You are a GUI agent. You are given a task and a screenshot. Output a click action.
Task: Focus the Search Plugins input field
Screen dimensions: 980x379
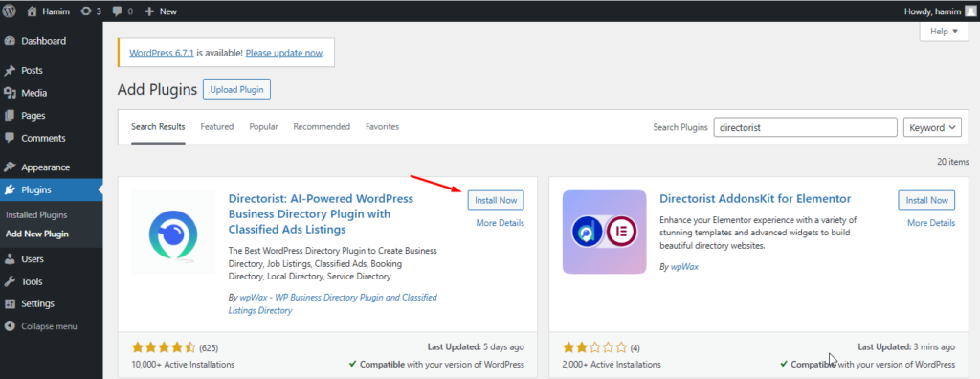click(806, 127)
